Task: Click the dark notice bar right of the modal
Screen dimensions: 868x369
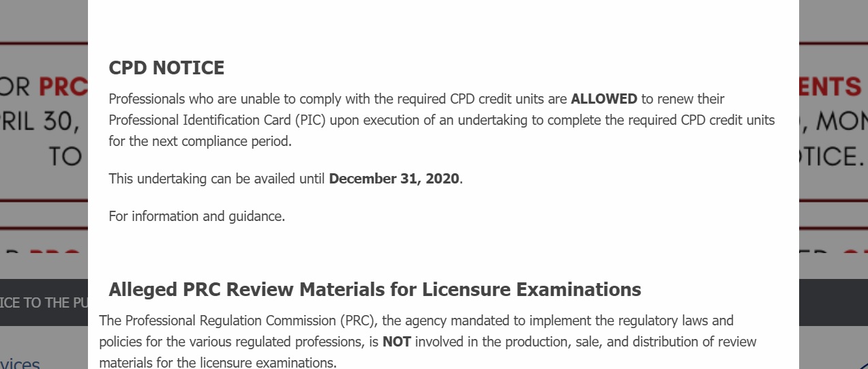Action: [833, 302]
